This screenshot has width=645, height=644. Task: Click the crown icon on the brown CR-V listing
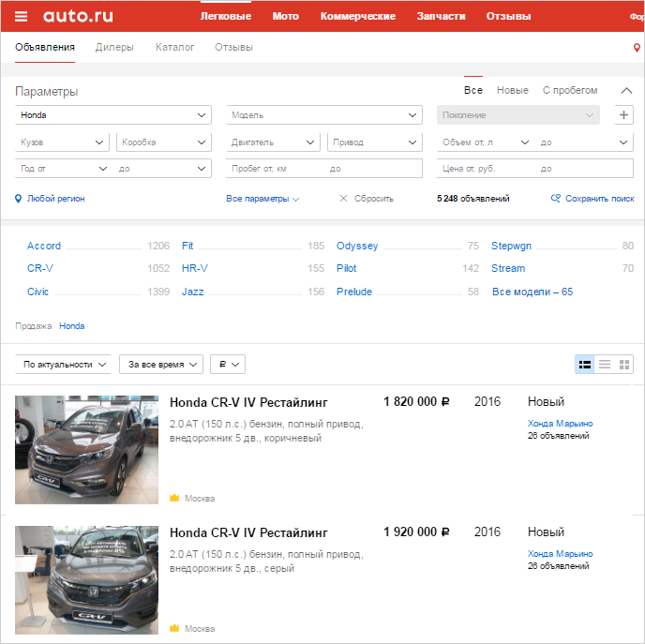[174, 498]
